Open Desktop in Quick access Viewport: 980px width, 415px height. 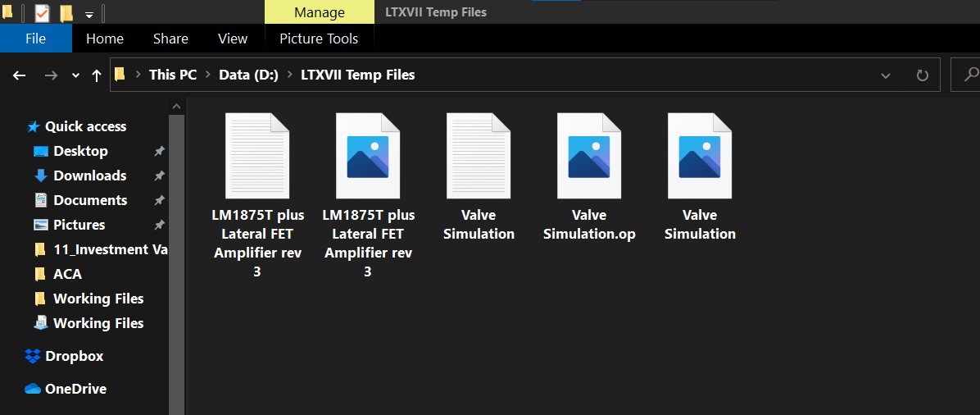(x=80, y=151)
